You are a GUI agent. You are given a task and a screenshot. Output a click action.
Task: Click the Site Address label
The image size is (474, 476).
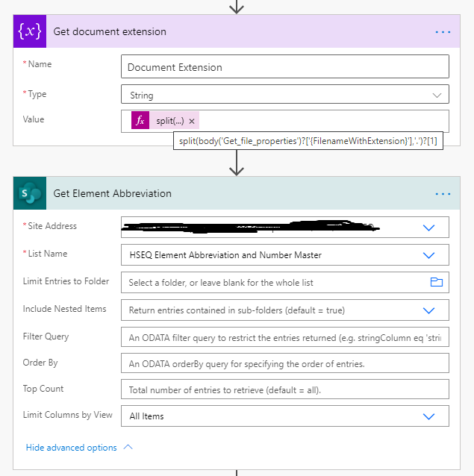pyautogui.click(x=52, y=226)
